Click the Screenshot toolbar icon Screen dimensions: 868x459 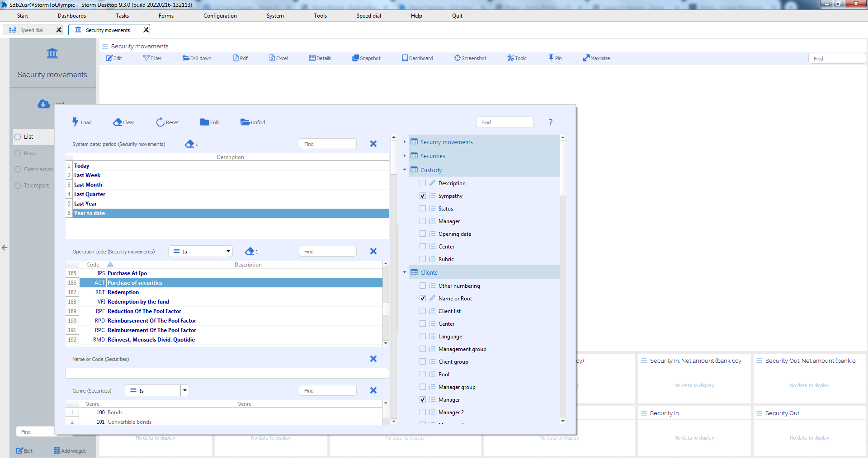coord(457,58)
